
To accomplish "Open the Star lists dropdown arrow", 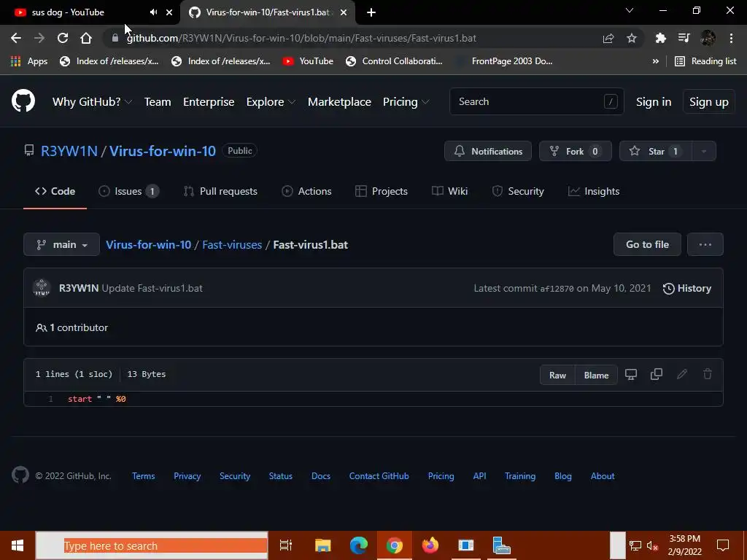I will [704, 151].
